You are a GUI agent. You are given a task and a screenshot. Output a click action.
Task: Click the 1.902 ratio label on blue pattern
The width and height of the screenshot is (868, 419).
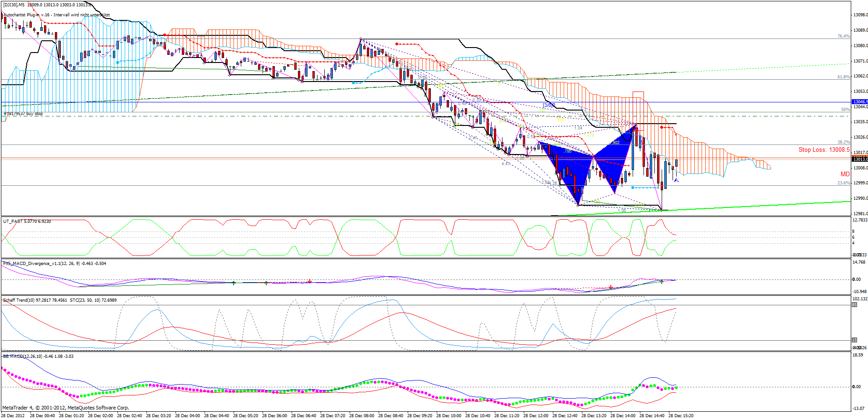[x=614, y=142]
